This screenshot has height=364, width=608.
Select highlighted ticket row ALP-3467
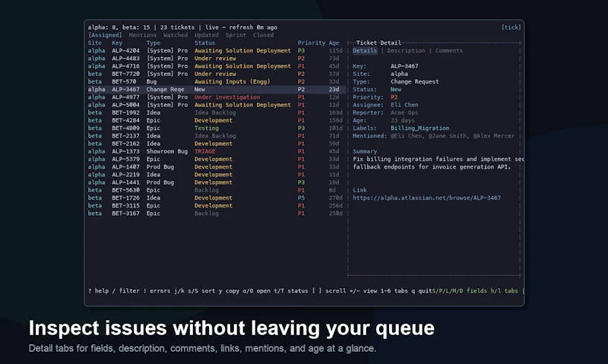[216, 90]
